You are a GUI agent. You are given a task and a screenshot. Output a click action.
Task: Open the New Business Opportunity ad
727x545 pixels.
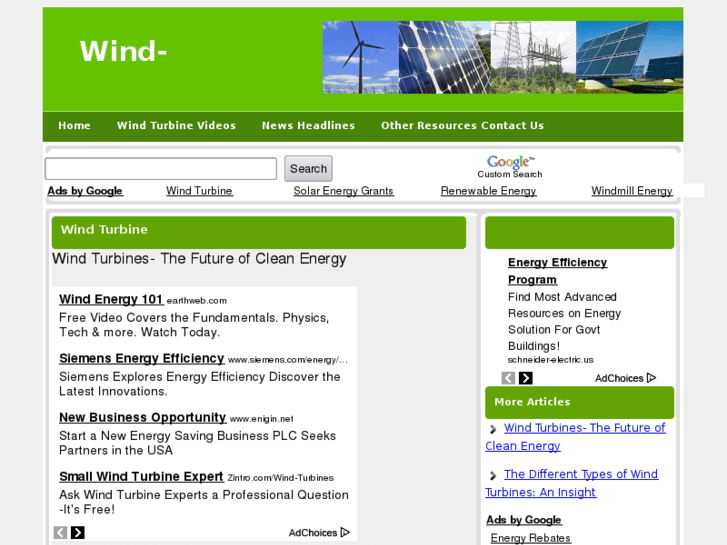click(142, 417)
